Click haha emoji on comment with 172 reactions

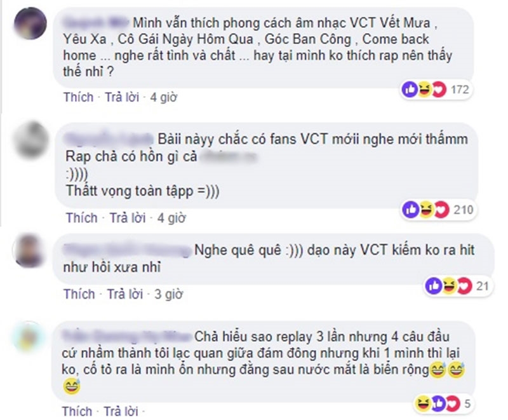(424, 90)
